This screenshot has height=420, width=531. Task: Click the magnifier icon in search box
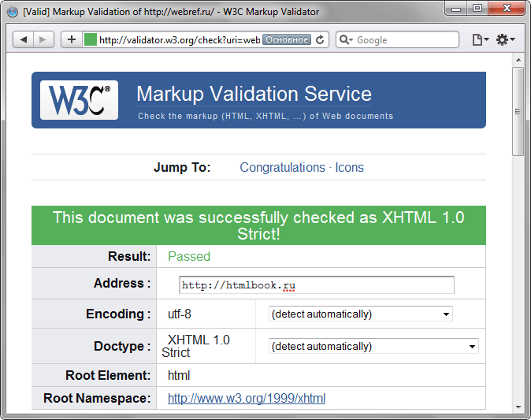346,39
